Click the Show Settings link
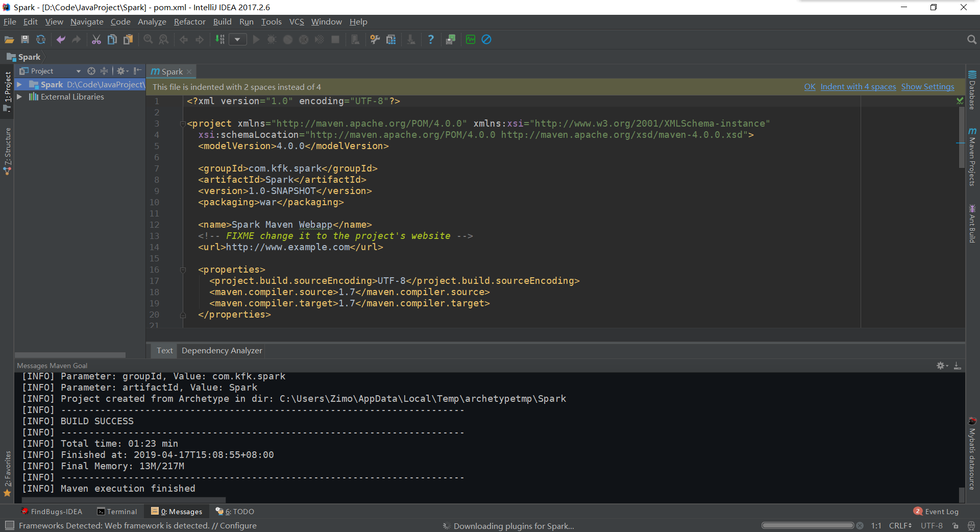 (x=927, y=87)
